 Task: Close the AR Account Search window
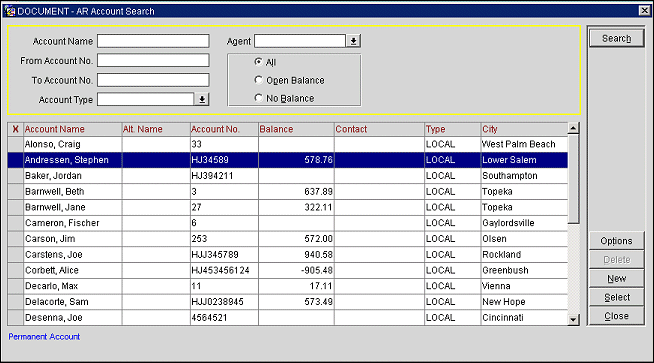pos(644,10)
